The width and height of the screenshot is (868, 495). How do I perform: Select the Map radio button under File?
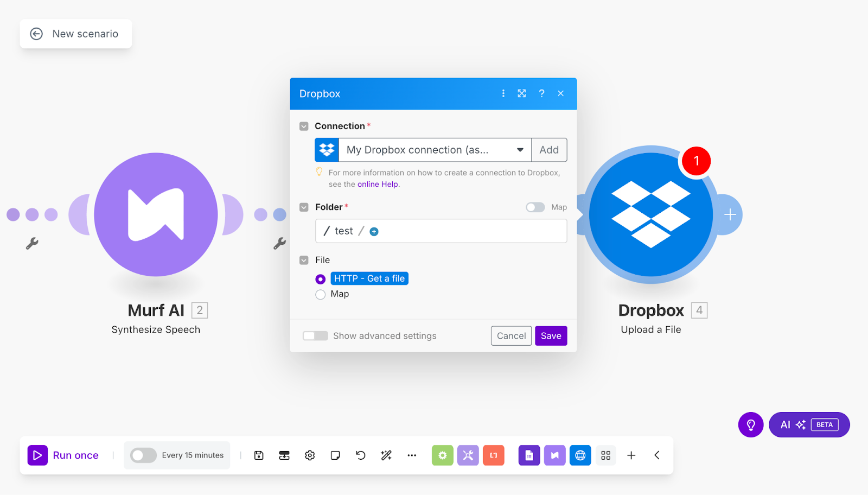coord(321,294)
